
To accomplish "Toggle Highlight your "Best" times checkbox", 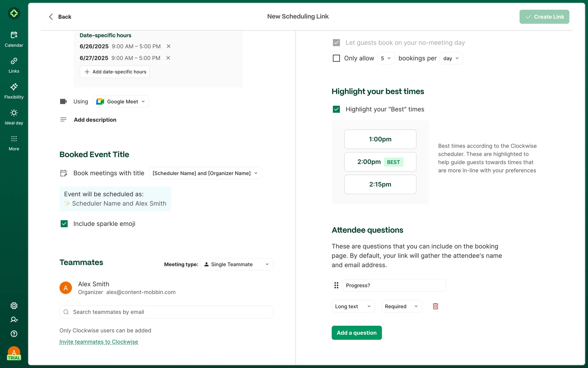I will [336, 109].
